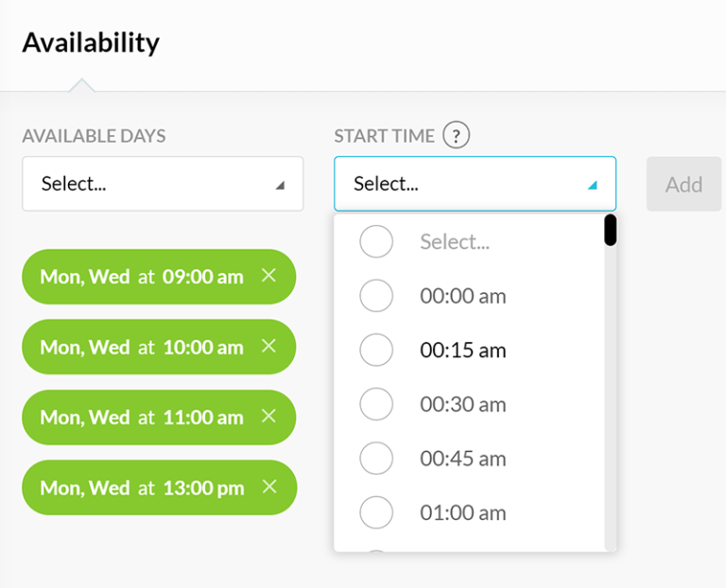Delete the Mon, Wed 11:00 am slot
This screenshot has width=726, height=588.
point(268,416)
